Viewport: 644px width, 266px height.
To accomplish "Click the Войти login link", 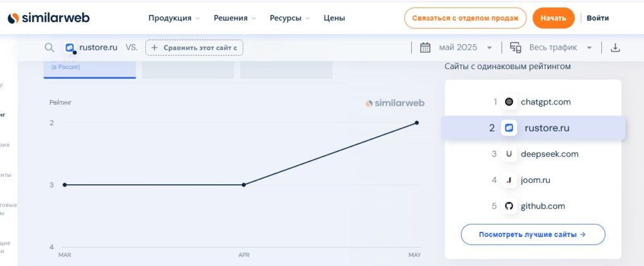I will [597, 18].
